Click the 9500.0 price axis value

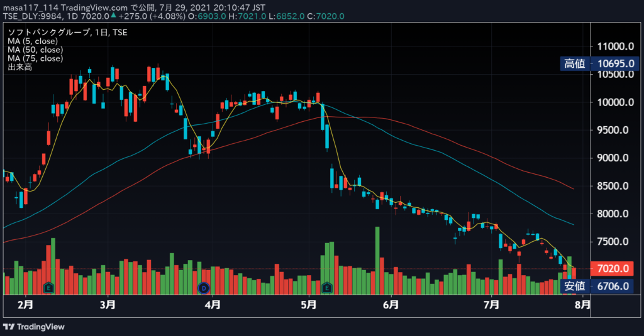(x=613, y=130)
